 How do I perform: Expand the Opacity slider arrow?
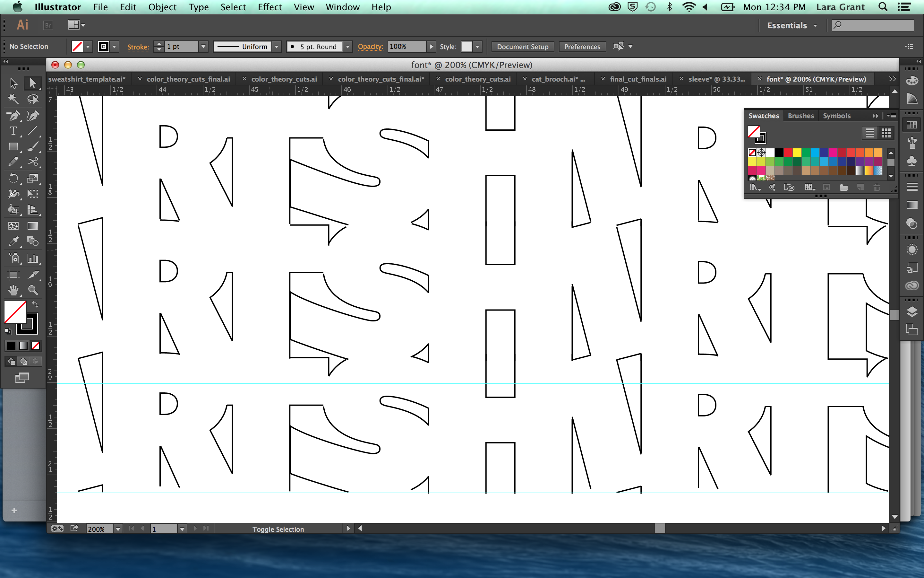click(432, 47)
